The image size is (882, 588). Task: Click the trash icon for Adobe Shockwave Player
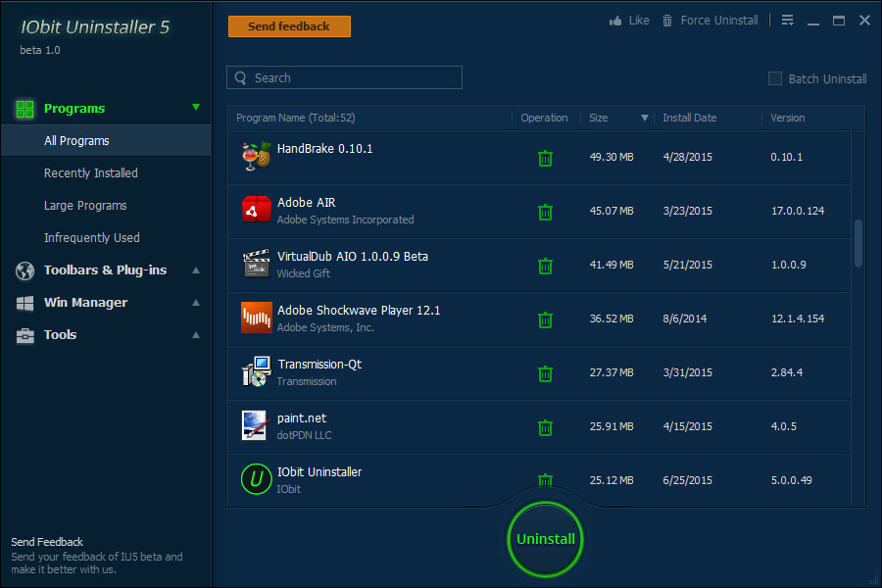pyautogui.click(x=545, y=319)
